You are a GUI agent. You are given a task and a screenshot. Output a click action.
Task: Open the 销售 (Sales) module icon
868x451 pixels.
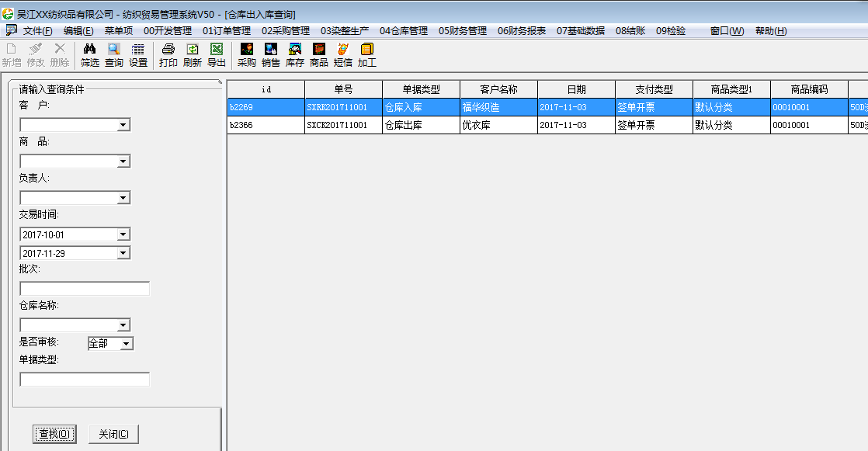click(271, 55)
